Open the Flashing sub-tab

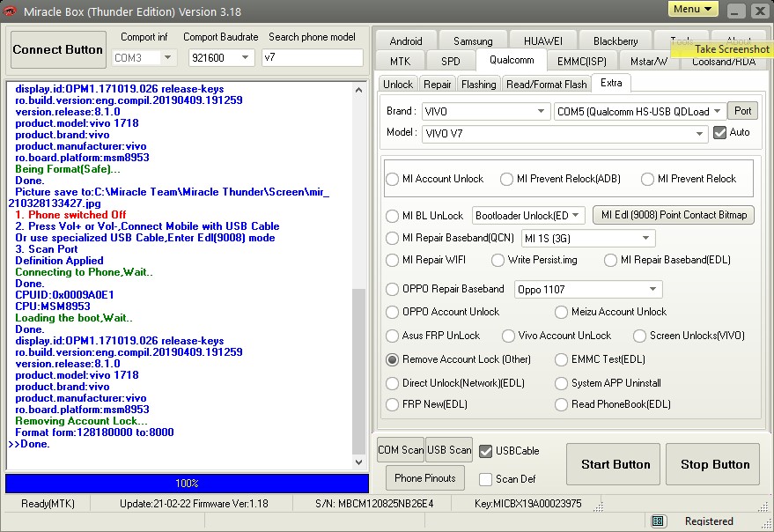click(x=479, y=85)
